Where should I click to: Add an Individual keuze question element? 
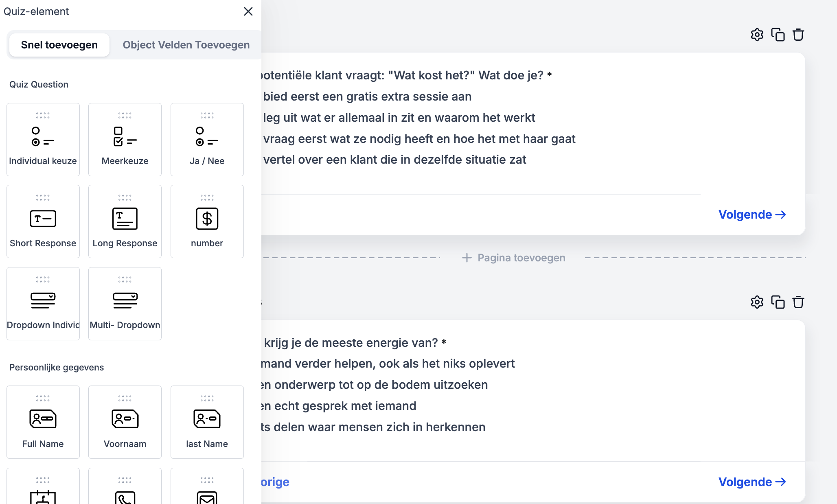point(43,140)
